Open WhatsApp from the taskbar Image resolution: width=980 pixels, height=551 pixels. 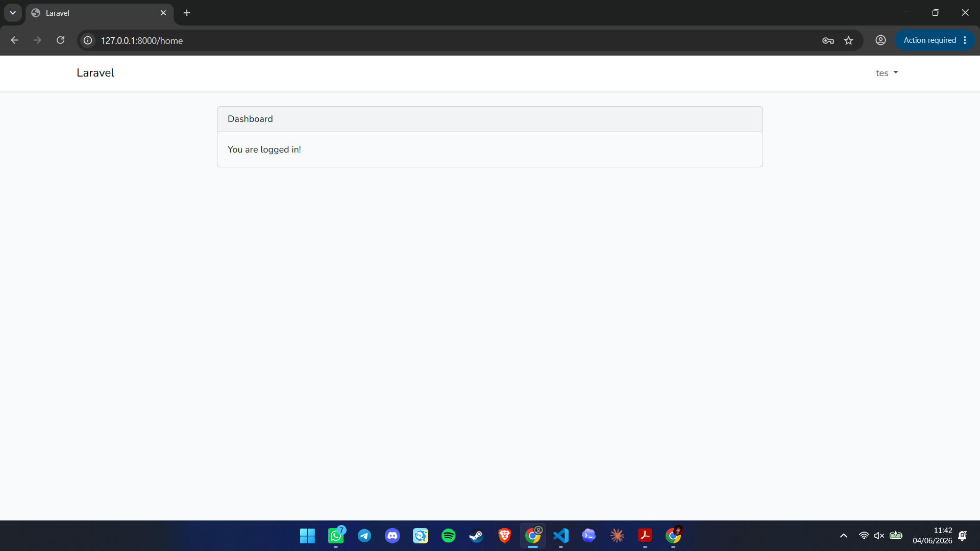[336, 536]
